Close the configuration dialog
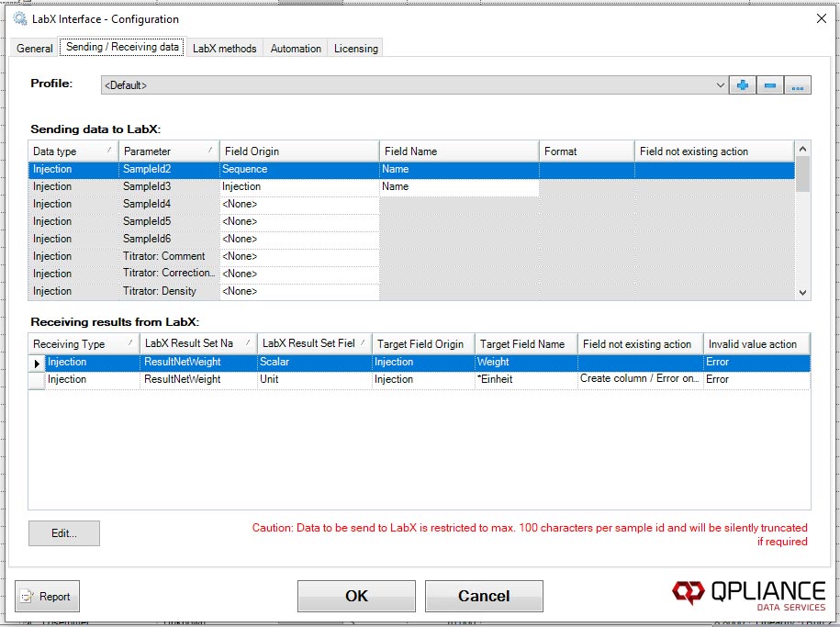The height and width of the screenshot is (627, 840). pos(821,18)
